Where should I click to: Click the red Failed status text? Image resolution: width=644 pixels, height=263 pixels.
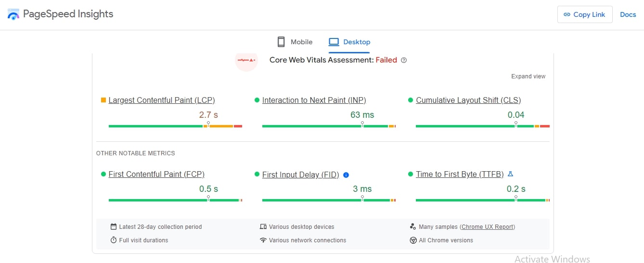coord(386,60)
